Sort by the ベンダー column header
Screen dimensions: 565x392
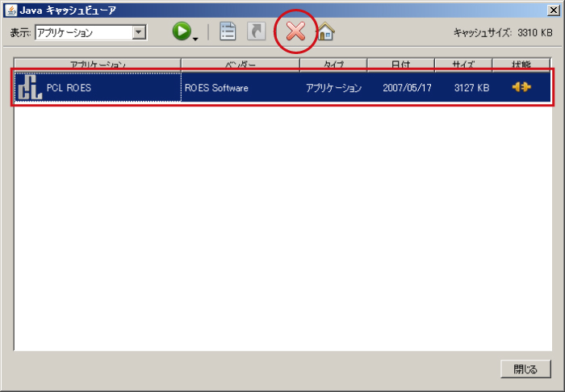[x=240, y=63]
